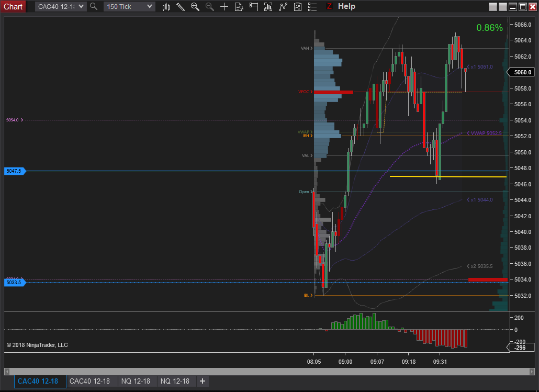Screen dimensions: 539x392
Task: Open the Drawing Tools pencil icon
Action: tap(181, 6)
